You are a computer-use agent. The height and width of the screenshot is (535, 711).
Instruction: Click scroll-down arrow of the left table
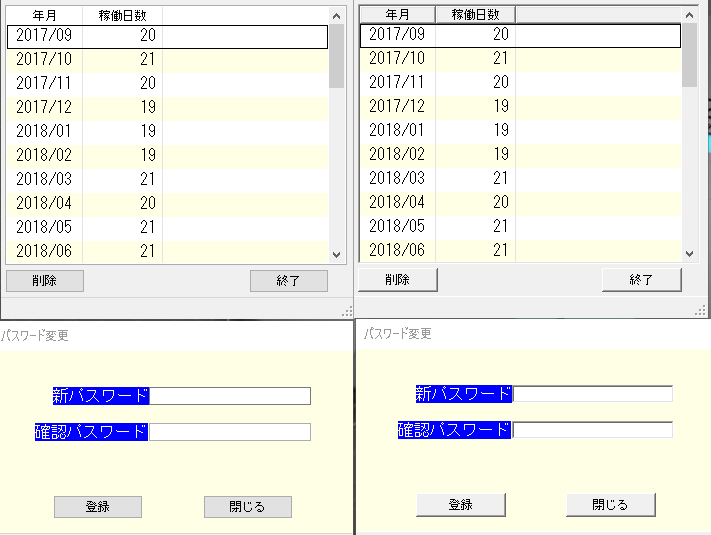click(x=336, y=255)
